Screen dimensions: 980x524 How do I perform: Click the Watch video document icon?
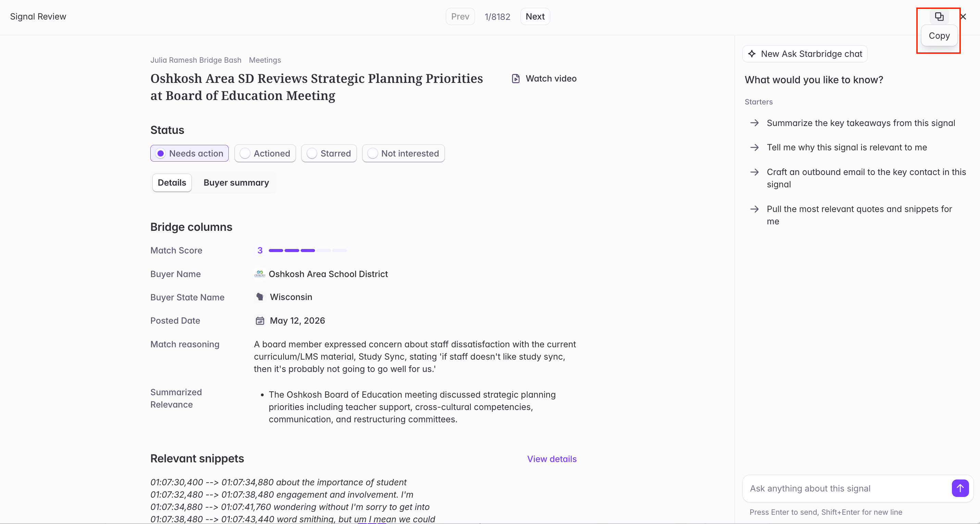pos(515,78)
